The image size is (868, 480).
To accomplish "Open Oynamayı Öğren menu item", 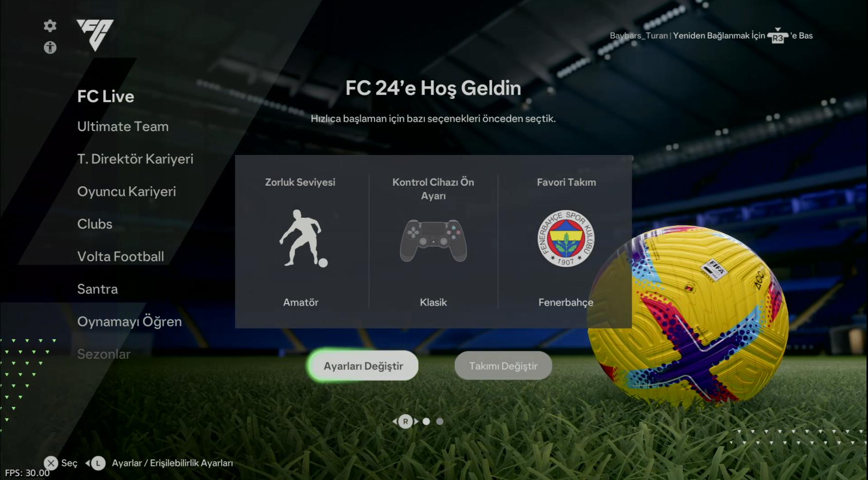I will 129,322.
